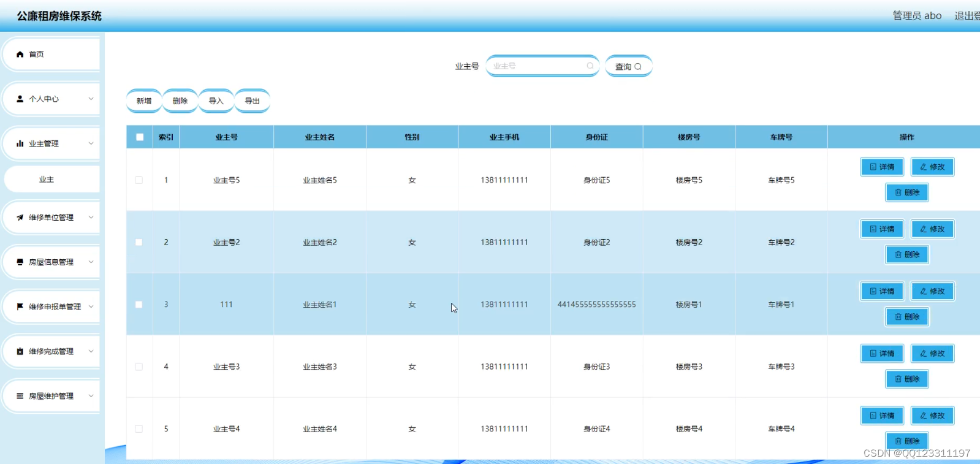Expand the 房屋维护管理 chevron
The width and height of the screenshot is (980, 464).
[91, 396]
